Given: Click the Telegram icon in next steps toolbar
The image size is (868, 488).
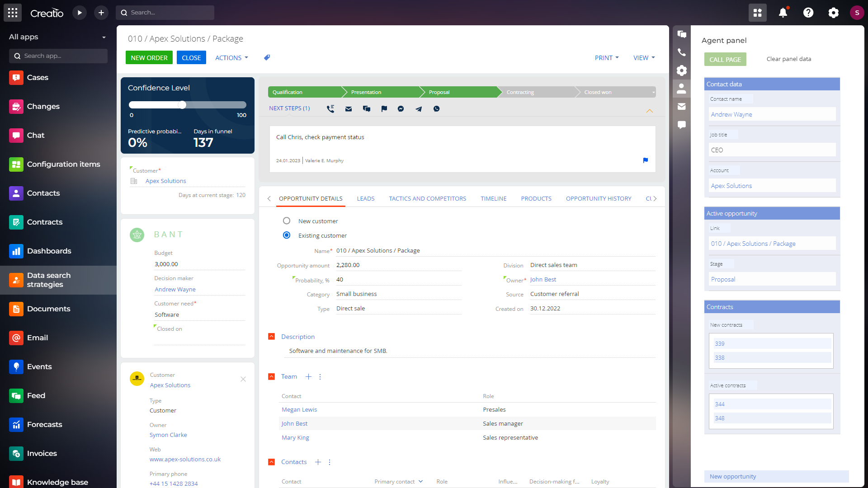Looking at the screenshot, I should pos(419,109).
